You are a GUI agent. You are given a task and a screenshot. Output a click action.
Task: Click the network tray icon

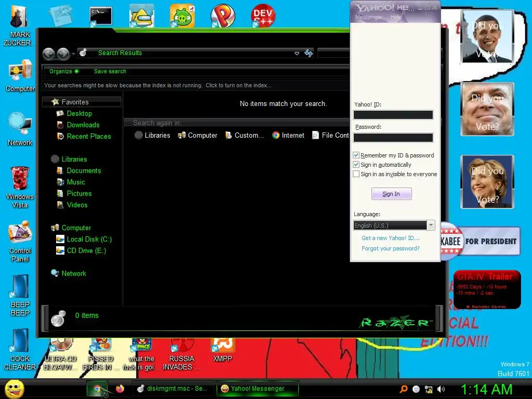click(429, 389)
